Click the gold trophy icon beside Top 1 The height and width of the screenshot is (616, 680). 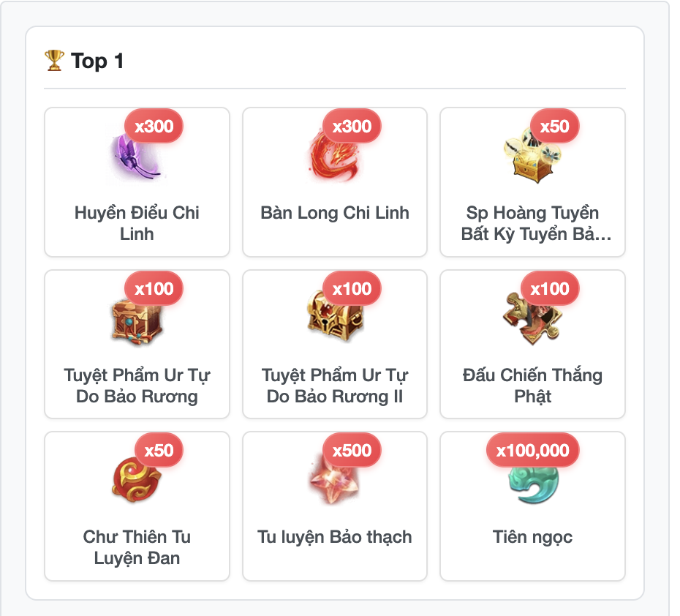click(54, 60)
